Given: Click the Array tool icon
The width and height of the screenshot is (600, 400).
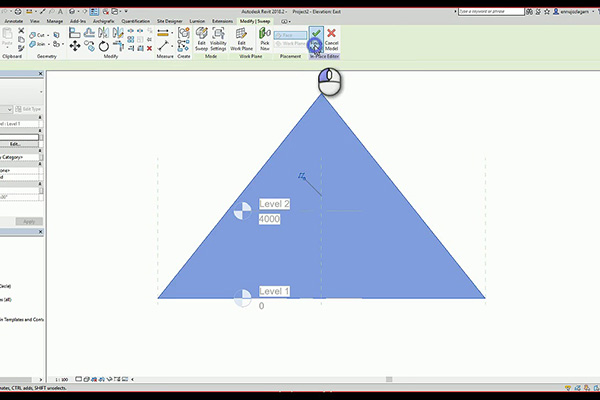Looking at the screenshot, I should point(130,39).
